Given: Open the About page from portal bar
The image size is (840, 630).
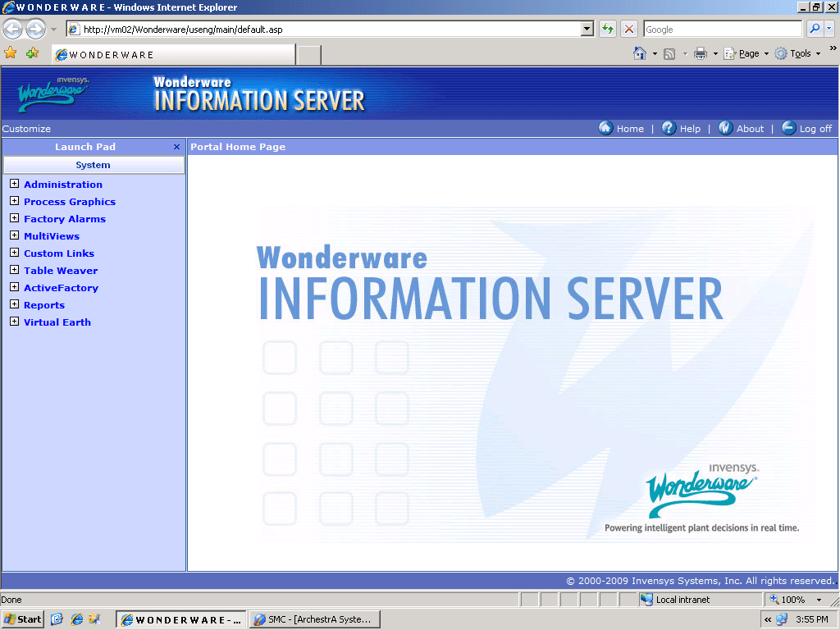Looking at the screenshot, I should coord(741,129).
